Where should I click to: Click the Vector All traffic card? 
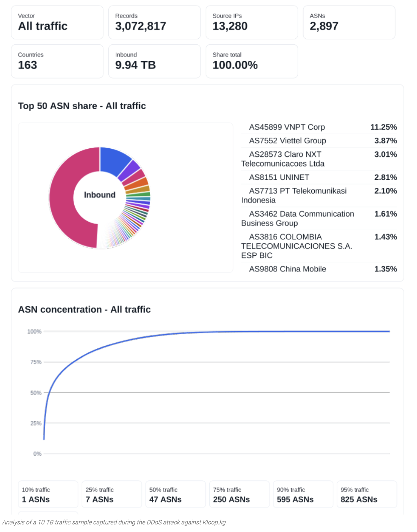(x=57, y=22)
